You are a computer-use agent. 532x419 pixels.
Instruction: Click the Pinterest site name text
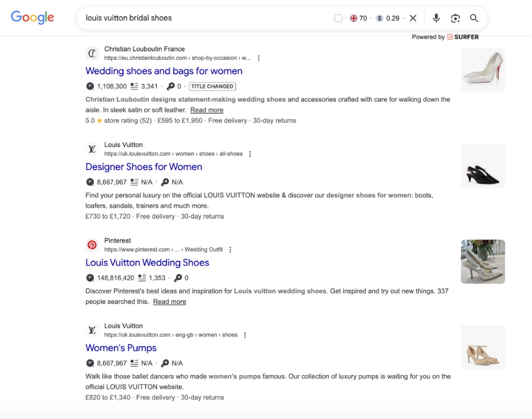point(117,240)
